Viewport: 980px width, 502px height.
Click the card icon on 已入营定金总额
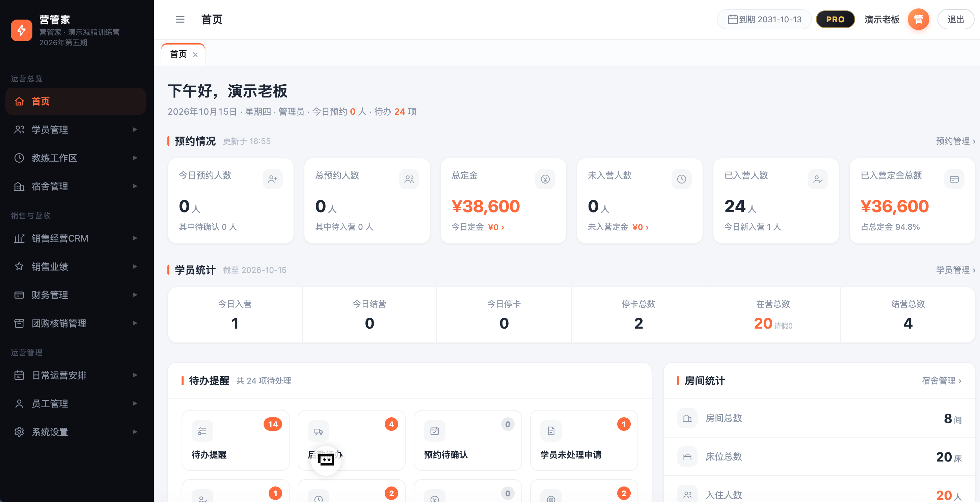click(x=954, y=179)
